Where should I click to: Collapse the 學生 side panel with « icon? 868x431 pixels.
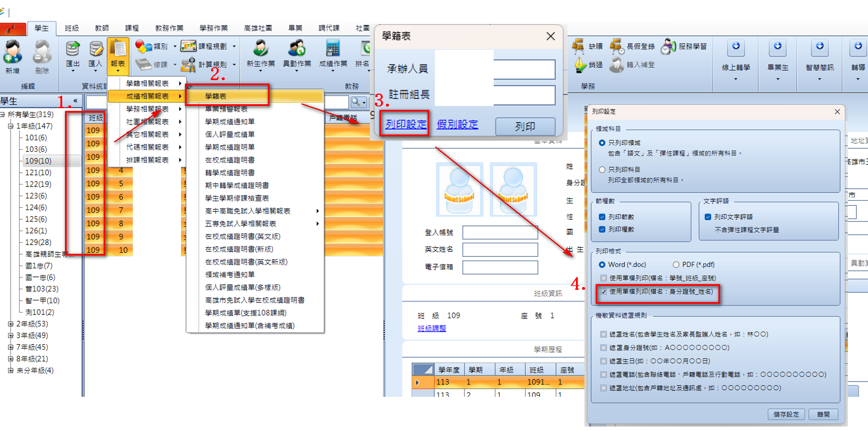pos(76,101)
